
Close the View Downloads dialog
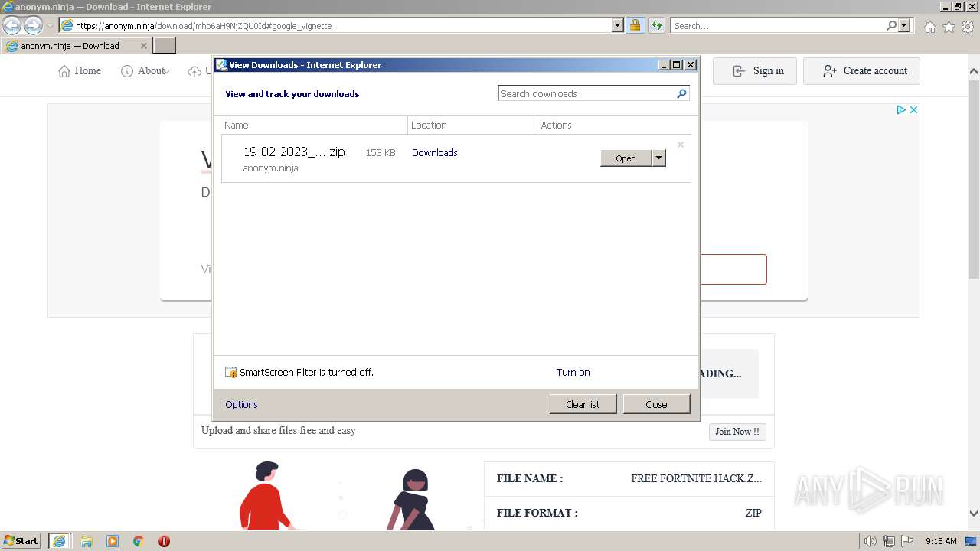(x=656, y=404)
